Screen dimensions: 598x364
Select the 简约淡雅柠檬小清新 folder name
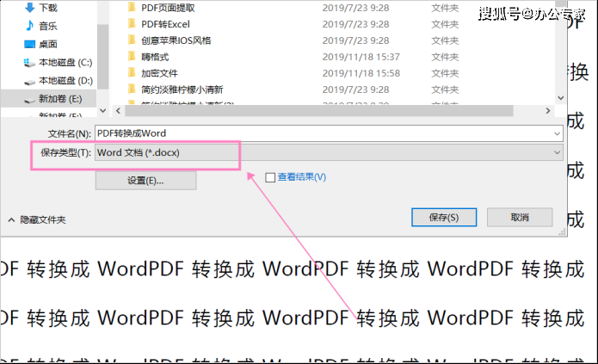(x=182, y=90)
